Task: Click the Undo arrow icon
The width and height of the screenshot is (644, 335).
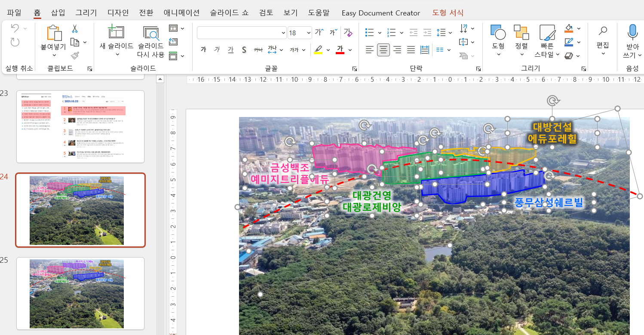Action: pyautogui.click(x=15, y=28)
